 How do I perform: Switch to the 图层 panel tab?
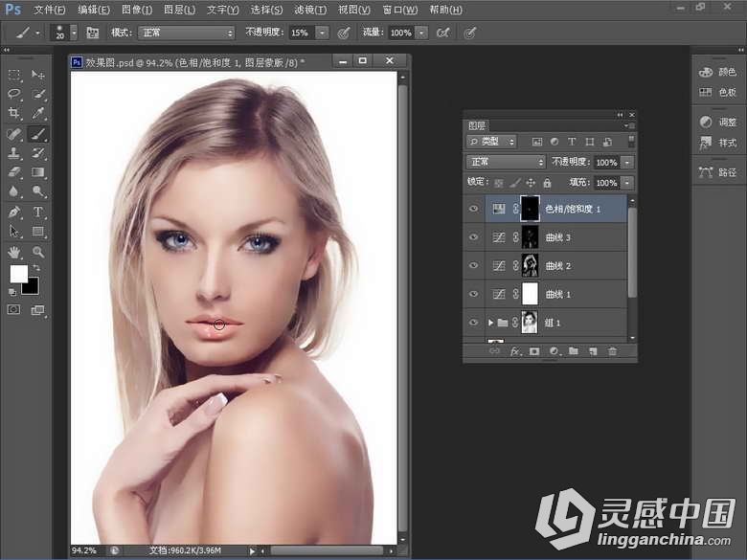point(477,125)
